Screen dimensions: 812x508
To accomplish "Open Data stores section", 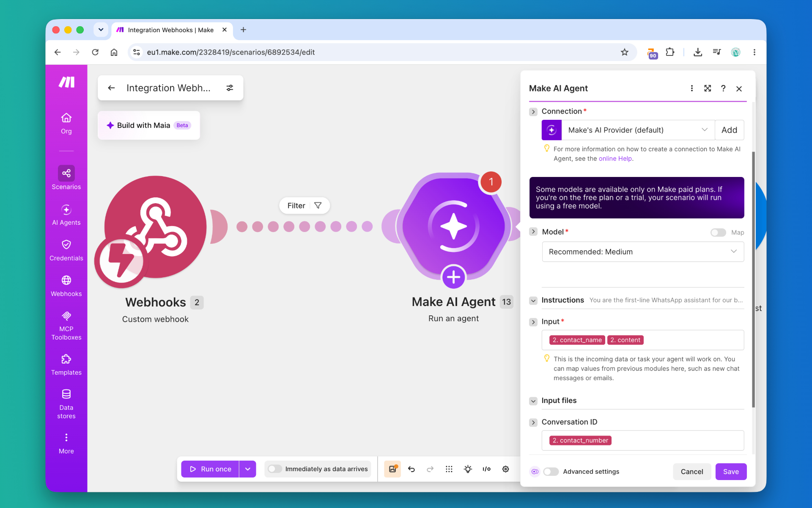I will pos(66,404).
